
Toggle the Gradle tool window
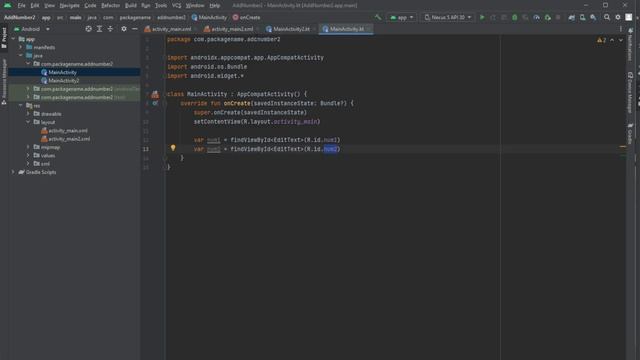(x=631, y=134)
